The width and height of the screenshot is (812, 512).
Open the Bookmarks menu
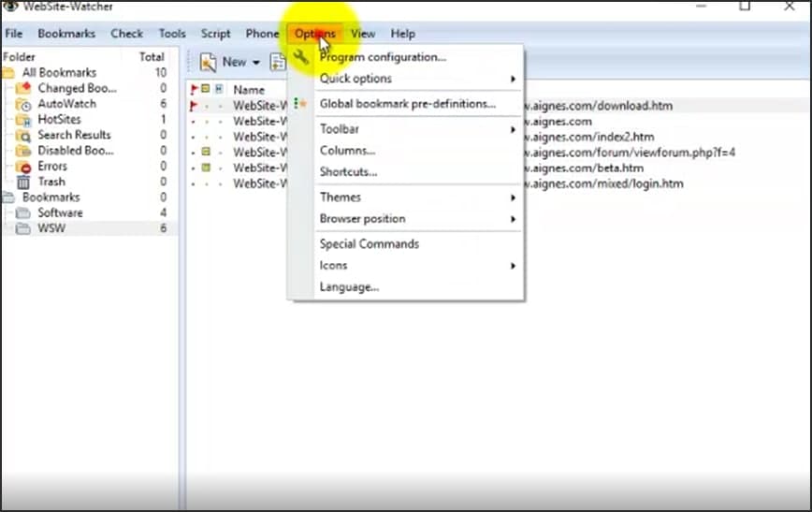66,34
